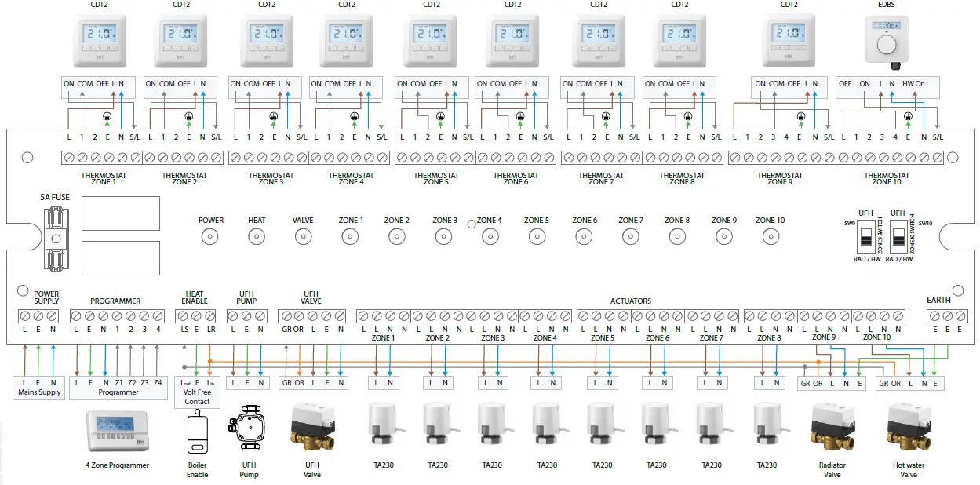Click the EDBS dial thermostat image

pos(887,41)
